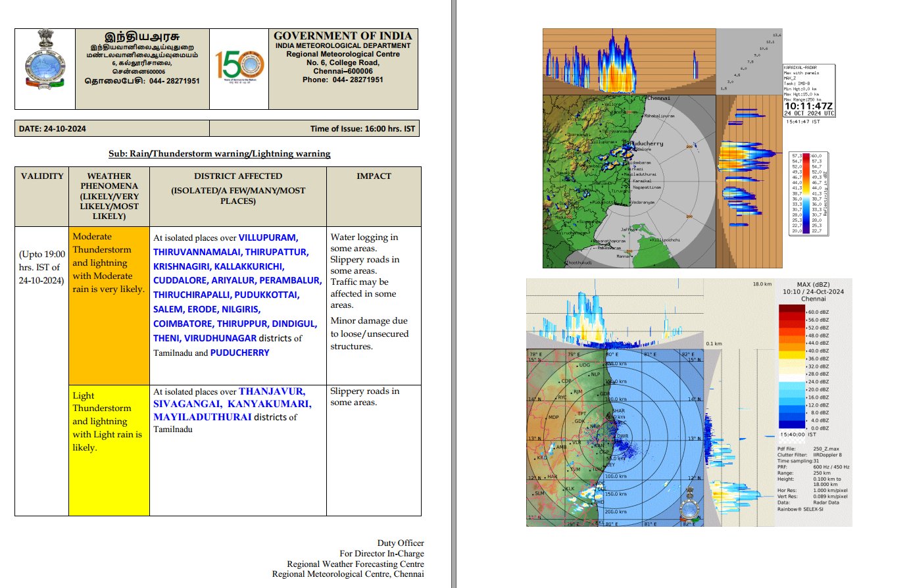Click the Karaikal radar reflectivity map image
This screenshot has height=588, width=909.
click(x=629, y=181)
